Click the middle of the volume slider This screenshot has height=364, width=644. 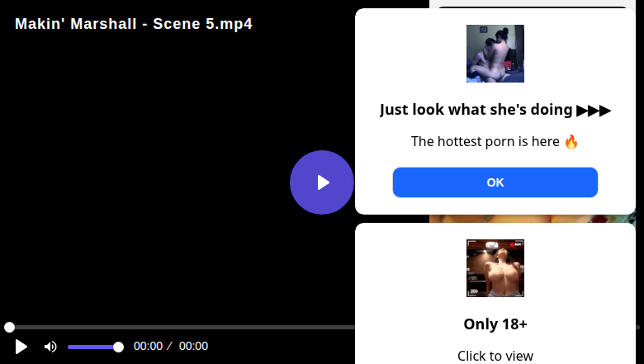tap(93, 347)
